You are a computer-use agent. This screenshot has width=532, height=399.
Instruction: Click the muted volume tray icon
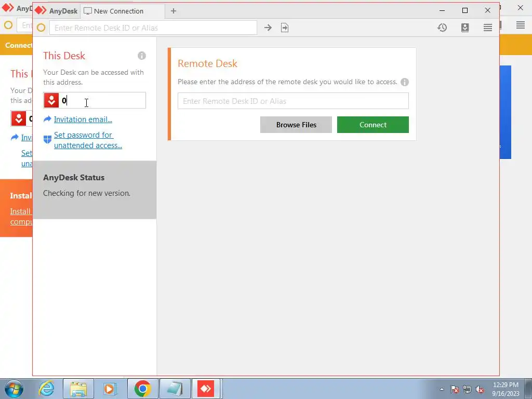tap(480, 389)
